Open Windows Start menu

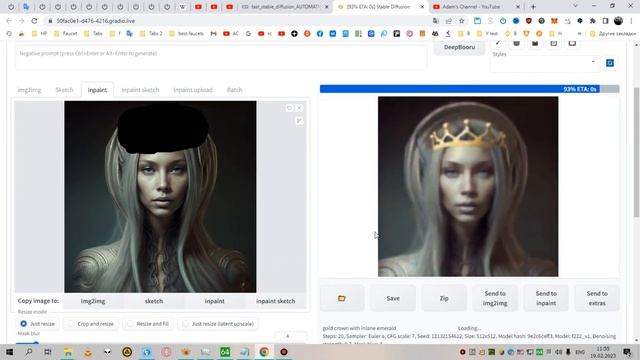click(x=9, y=352)
